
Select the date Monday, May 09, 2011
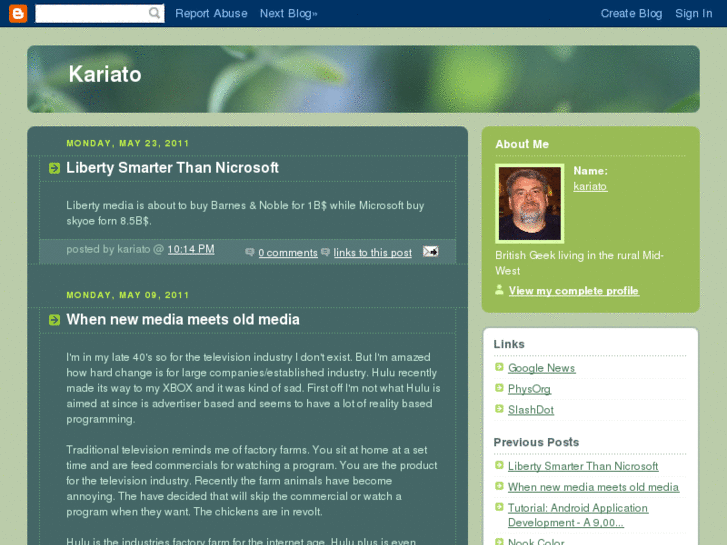[x=128, y=295]
